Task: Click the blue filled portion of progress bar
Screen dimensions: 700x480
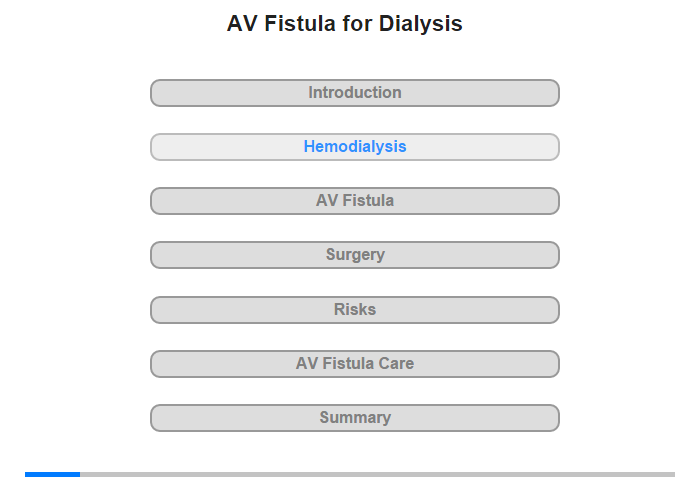Action: [52, 474]
